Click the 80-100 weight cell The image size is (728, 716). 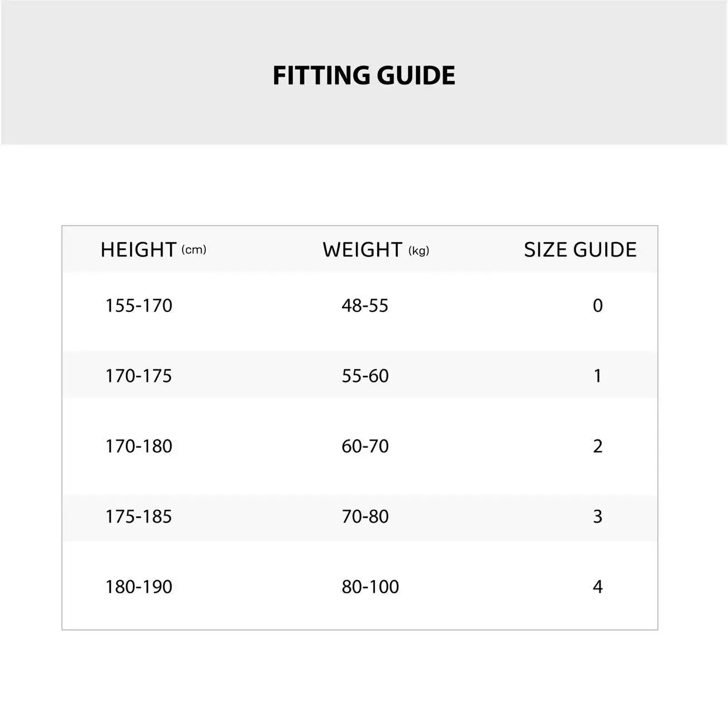click(370, 587)
